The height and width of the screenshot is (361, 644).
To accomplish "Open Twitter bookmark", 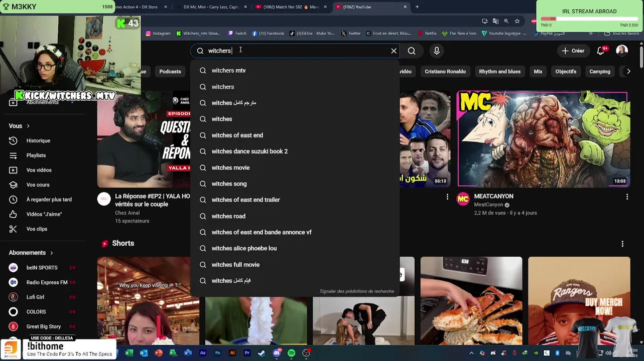I will point(351,34).
